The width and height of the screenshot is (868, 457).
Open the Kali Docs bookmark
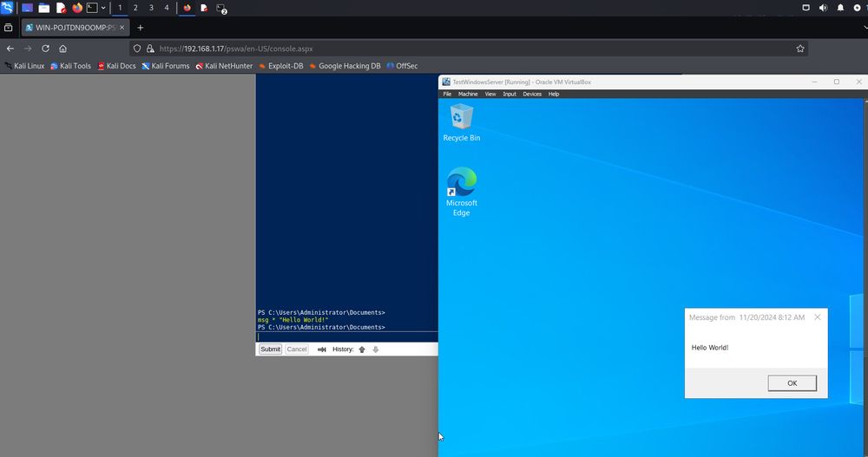click(116, 66)
